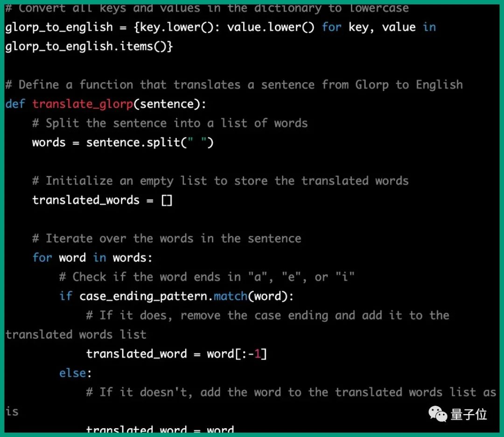Click the glorp_to_english.items() expression

tap(89, 46)
